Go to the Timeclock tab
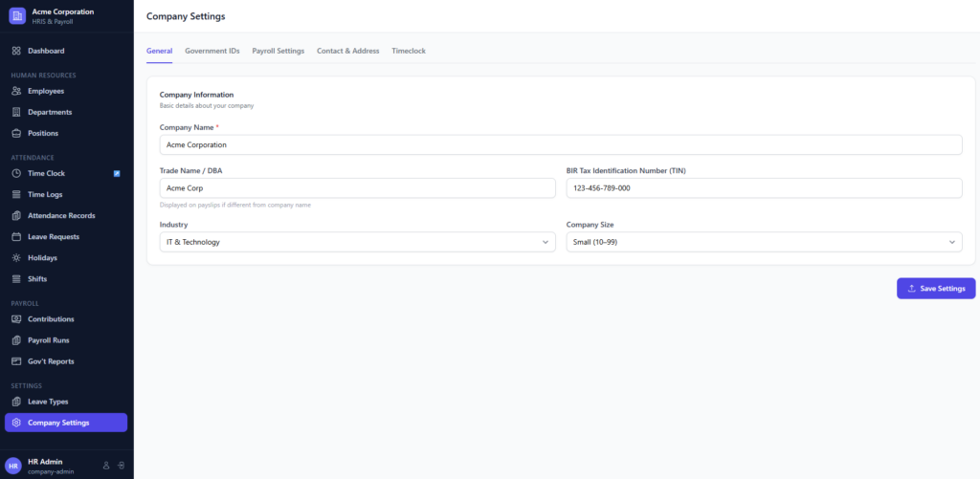980x479 pixels. [x=409, y=51]
